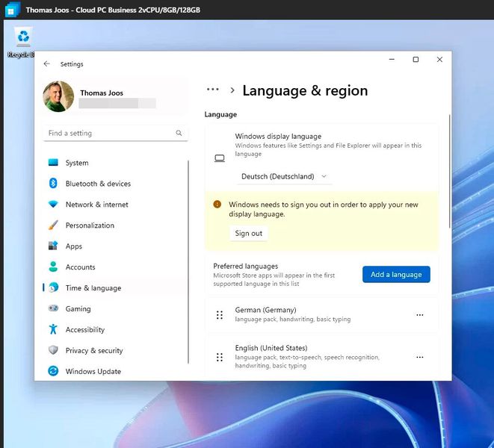
Task: Click the Apps icon in sidebar
Action: point(53,246)
